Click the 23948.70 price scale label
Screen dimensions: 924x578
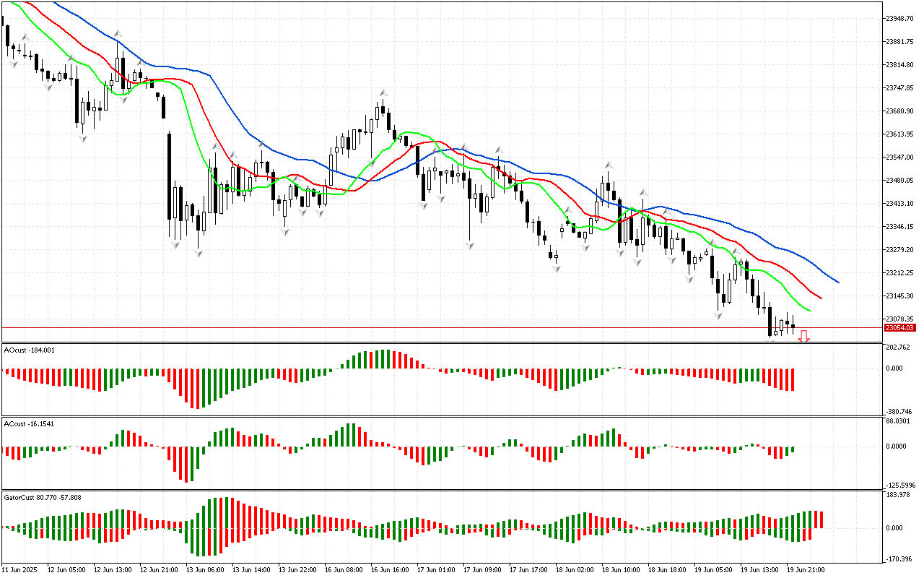902,18
